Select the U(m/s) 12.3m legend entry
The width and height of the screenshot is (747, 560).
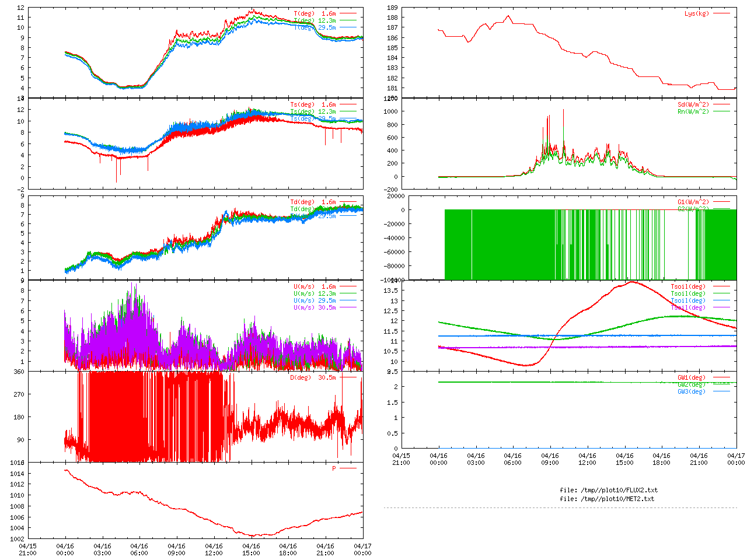click(x=315, y=293)
